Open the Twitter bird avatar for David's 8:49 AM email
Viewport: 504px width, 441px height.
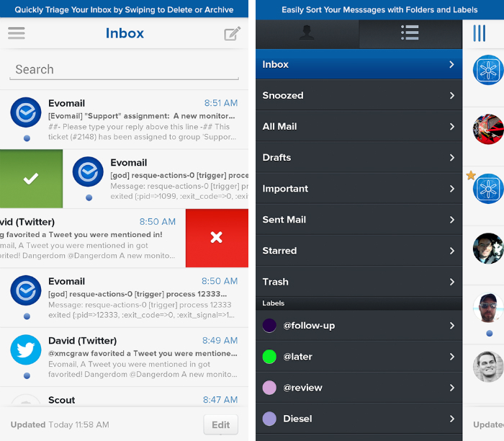point(26,350)
